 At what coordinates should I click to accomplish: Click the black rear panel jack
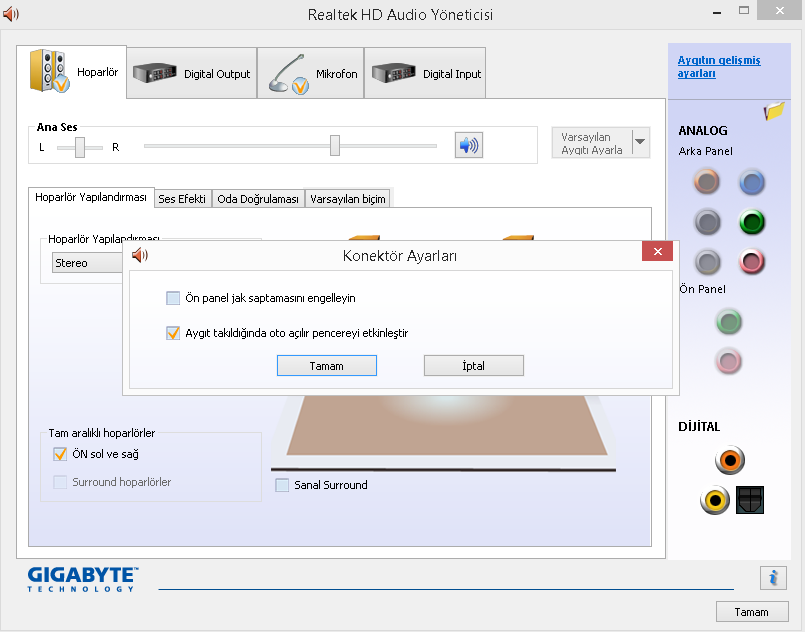[707, 222]
